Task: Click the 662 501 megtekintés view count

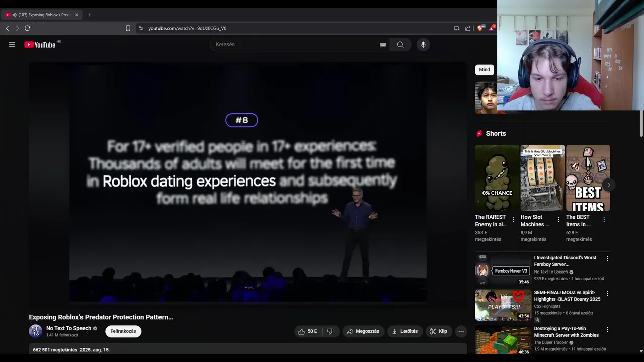Action: pos(55,350)
